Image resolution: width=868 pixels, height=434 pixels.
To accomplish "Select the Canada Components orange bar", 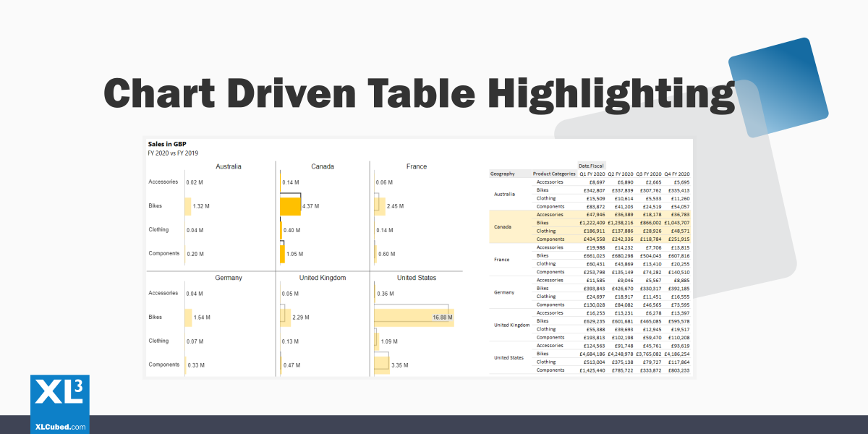I will coord(283,254).
